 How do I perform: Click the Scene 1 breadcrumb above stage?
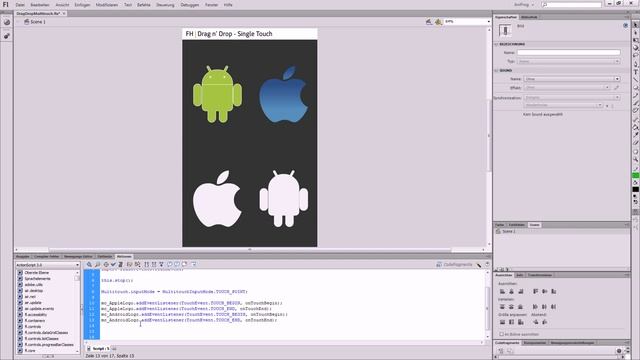click(35, 22)
